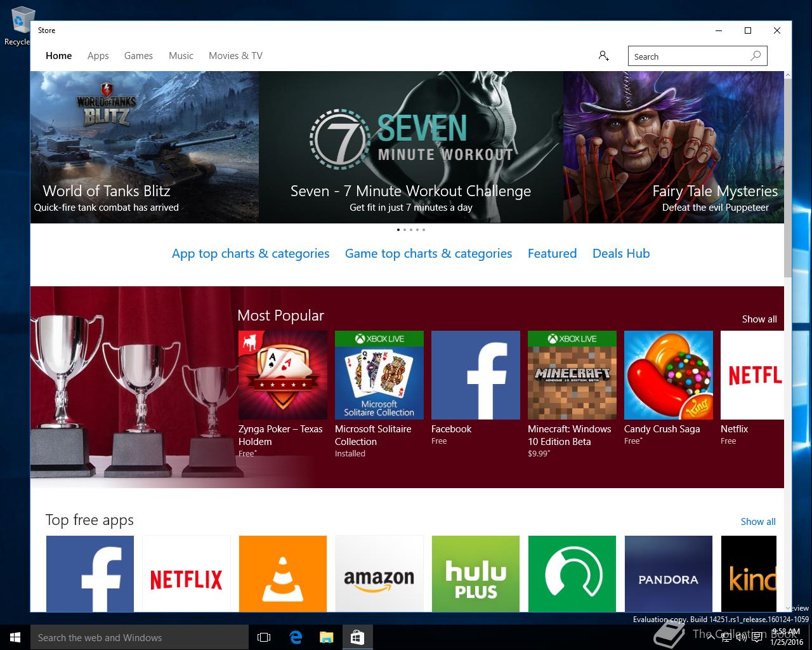
Task: Open Game top charts & categories
Action: pyautogui.click(x=428, y=253)
